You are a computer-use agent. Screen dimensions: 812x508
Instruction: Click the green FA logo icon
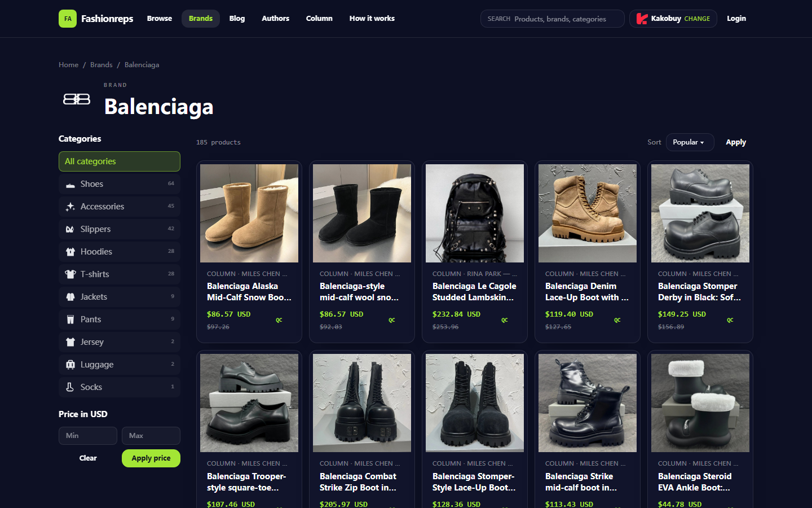pos(68,19)
